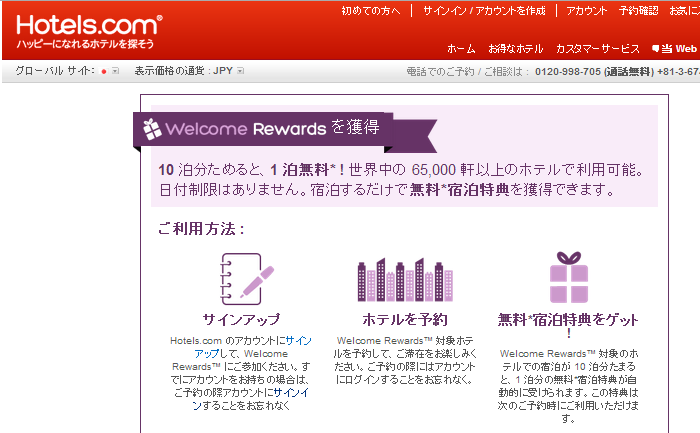This screenshot has height=433, width=700.
Task: Open the アカウント menu item
Action: [x=587, y=11]
